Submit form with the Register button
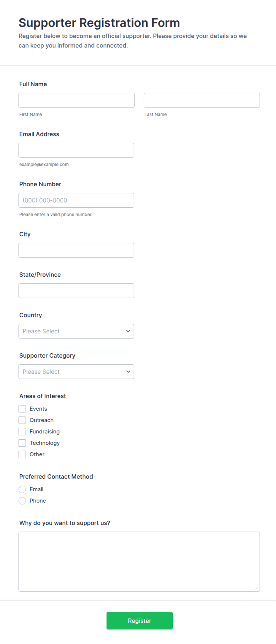This screenshot has height=644, width=276. tap(139, 621)
